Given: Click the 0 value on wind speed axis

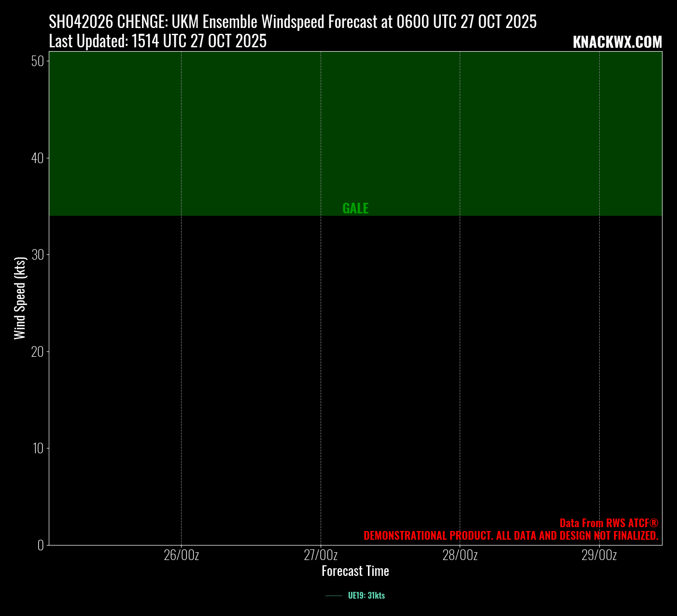Looking at the screenshot, I should click(41, 545).
